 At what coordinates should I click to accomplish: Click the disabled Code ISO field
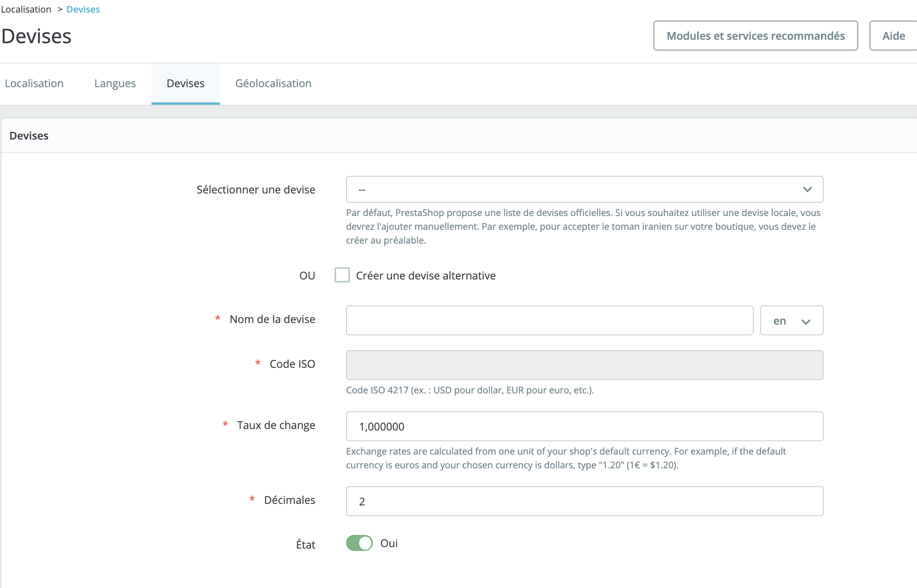click(584, 365)
